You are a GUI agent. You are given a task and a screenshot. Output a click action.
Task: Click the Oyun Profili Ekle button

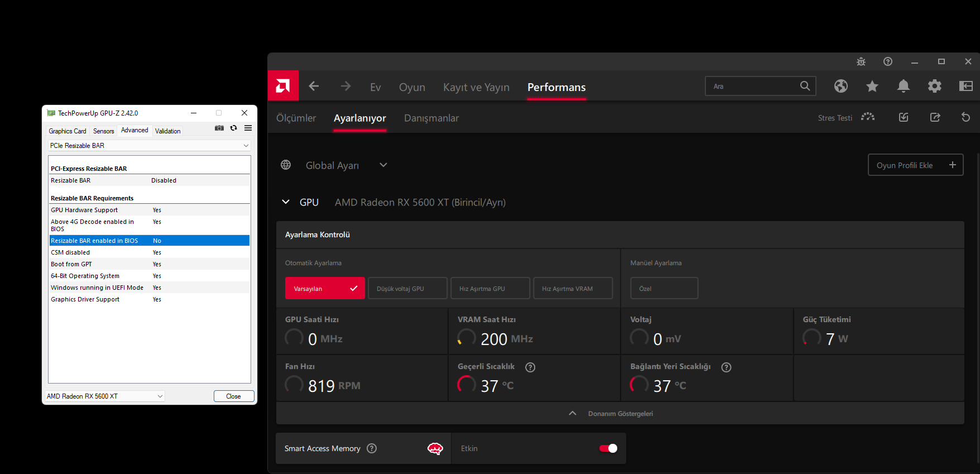click(x=916, y=165)
